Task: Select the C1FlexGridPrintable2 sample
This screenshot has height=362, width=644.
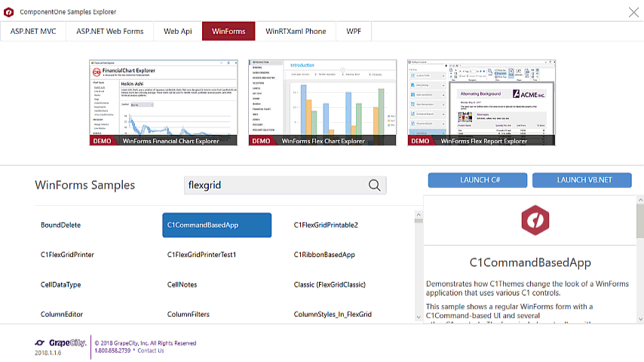Action: (326, 225)
